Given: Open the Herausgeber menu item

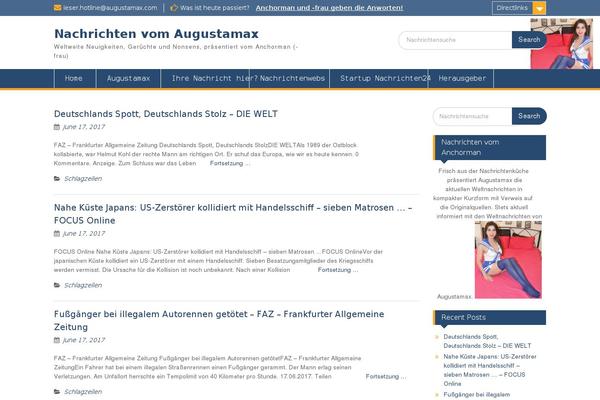Looking at the screenshot, I should [x=462, y=78].
